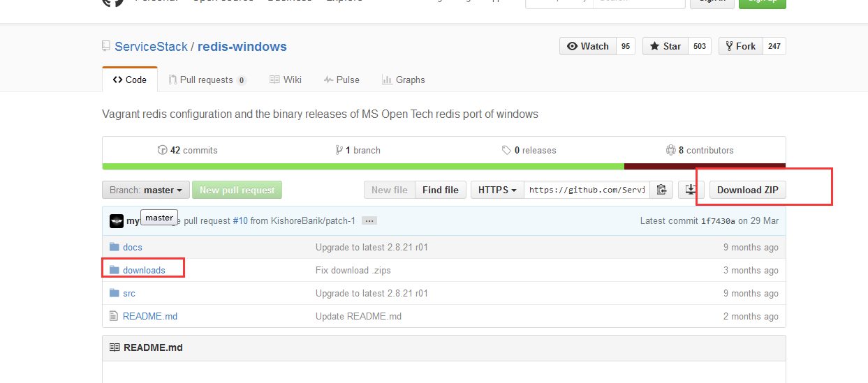Star the repository
The image size is (868, 383).
tap(665, 46)
